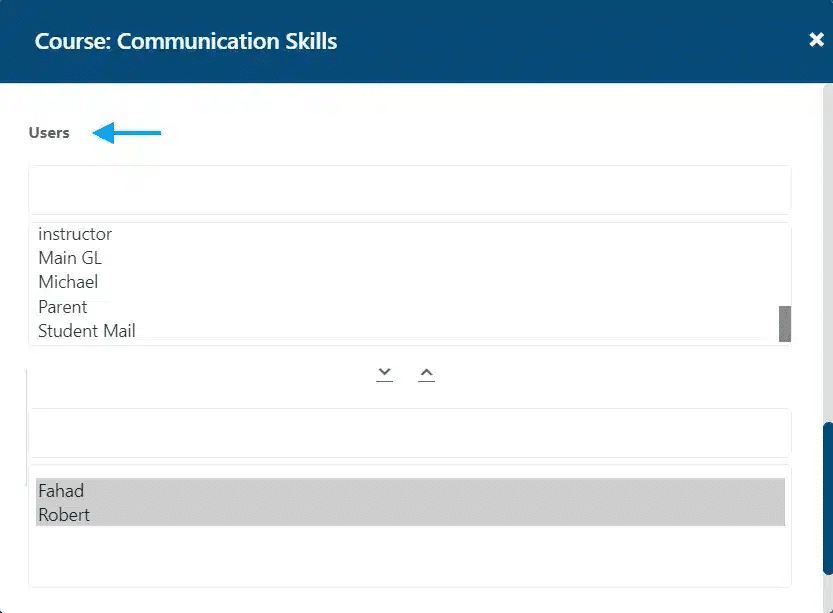Click the move-down chevron icon
833x613 pixels.
pyautogui.click(x=385, y=374)
